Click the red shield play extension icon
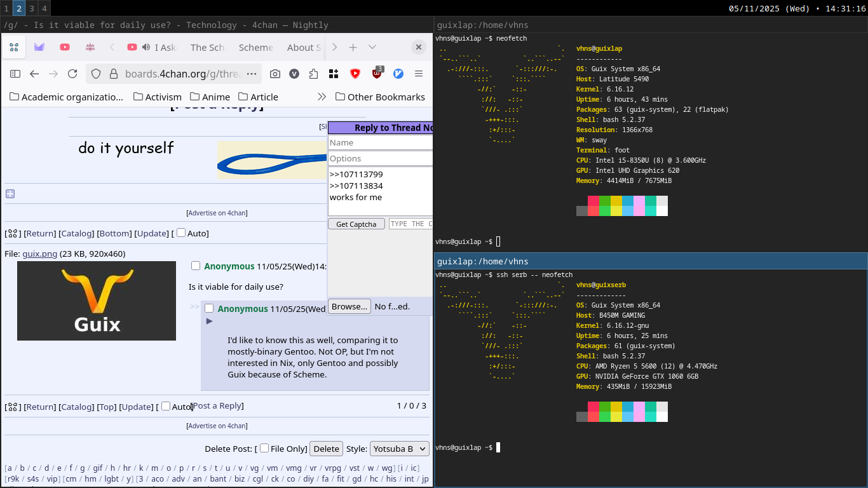 coord(355,74)
